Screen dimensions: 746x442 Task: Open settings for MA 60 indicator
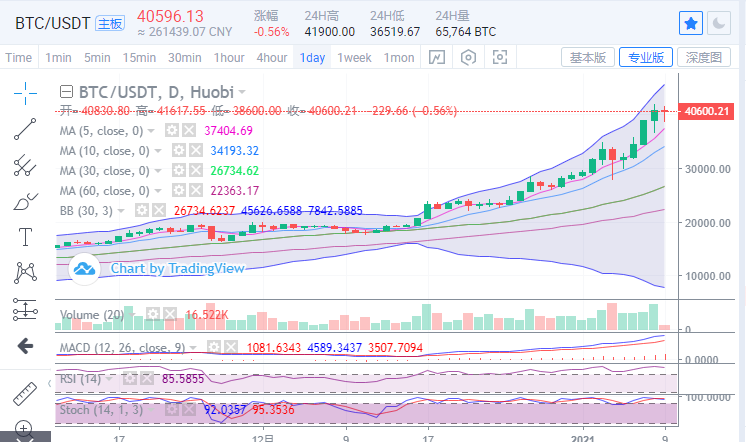click(x=178, y=191)
